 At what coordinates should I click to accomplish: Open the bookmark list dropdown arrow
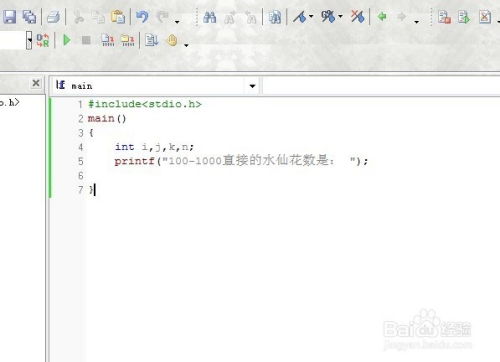click(x=340, y=16)
